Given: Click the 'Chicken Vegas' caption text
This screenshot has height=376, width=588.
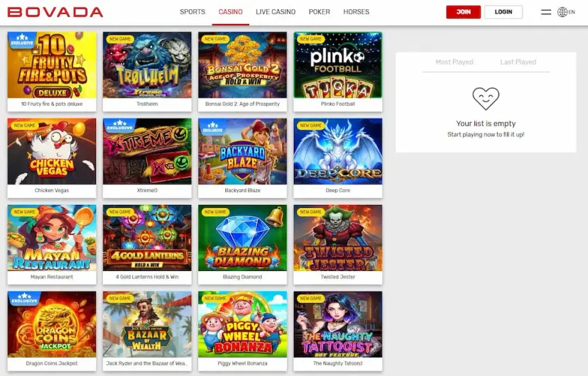Looking at the screenshot, I should [52, 191].
